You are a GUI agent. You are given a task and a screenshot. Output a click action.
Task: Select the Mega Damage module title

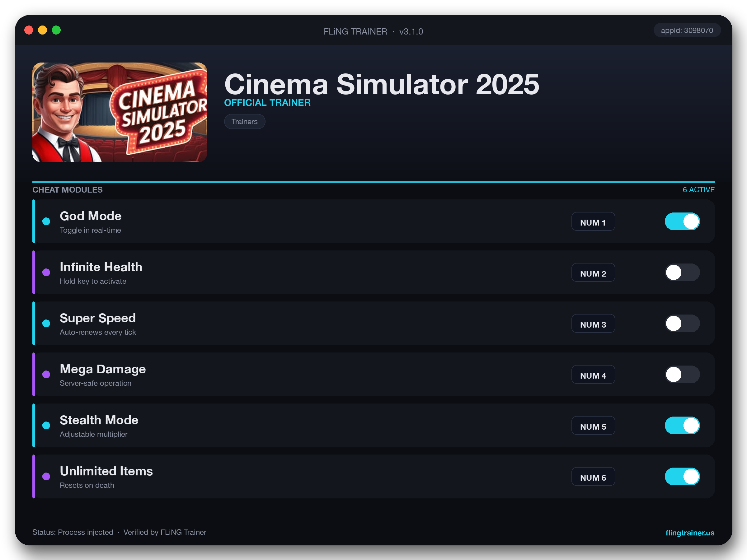coord(103,369)
